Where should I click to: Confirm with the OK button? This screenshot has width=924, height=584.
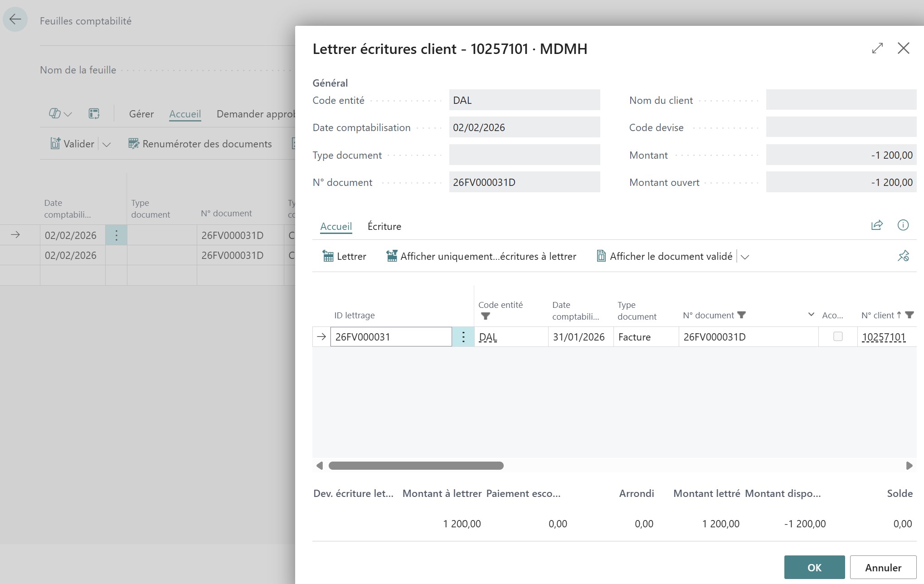(x=814, y=567)
